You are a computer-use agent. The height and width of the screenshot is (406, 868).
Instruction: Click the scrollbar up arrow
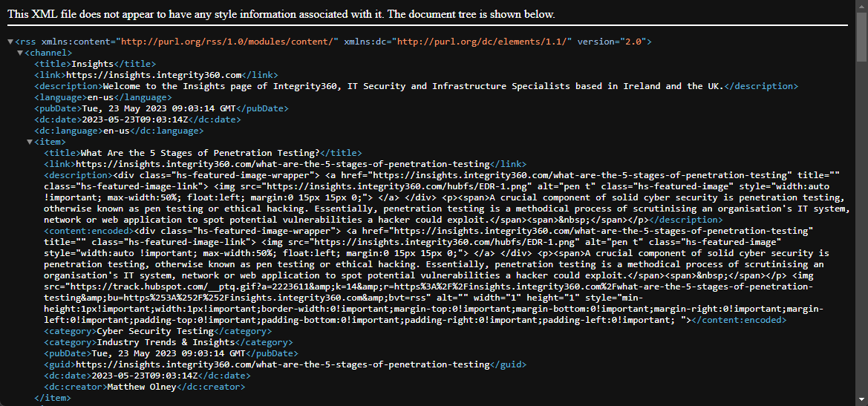(x=861, y=6)
